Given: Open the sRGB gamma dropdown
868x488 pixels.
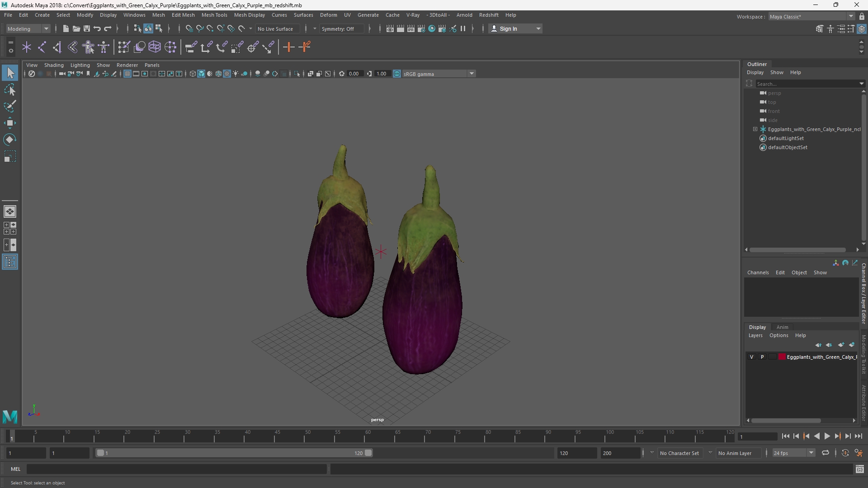Looking at the screenshot, I should (439, 74).
